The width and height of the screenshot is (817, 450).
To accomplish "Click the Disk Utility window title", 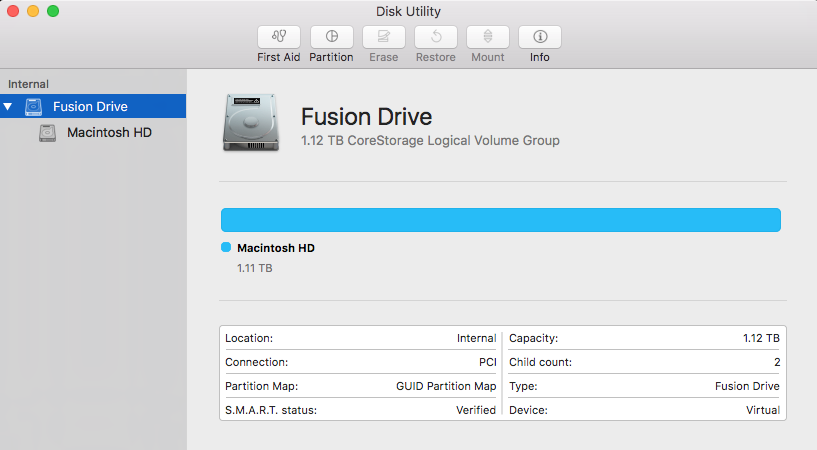I will click(x=408, y=11).
